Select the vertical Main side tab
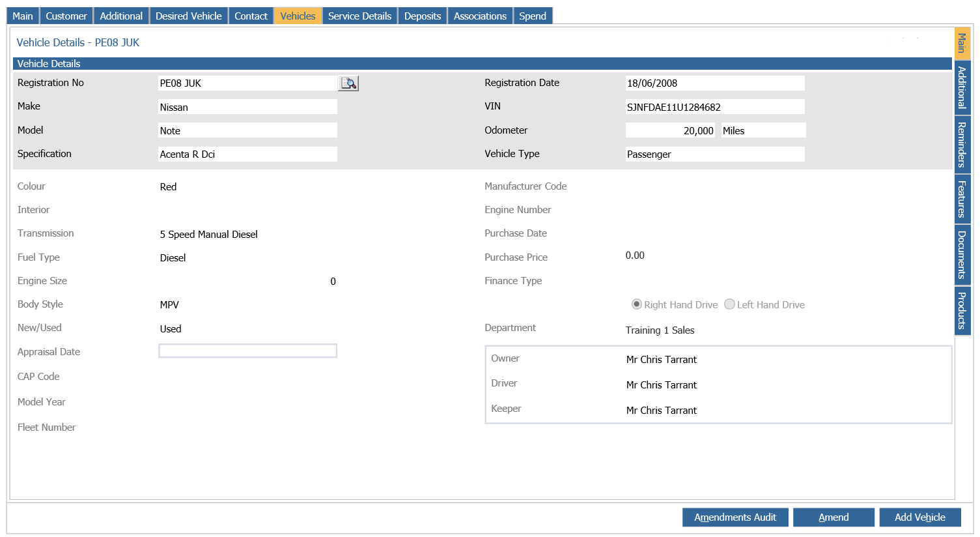Screen dimensions: 980x537 [962, 43]
